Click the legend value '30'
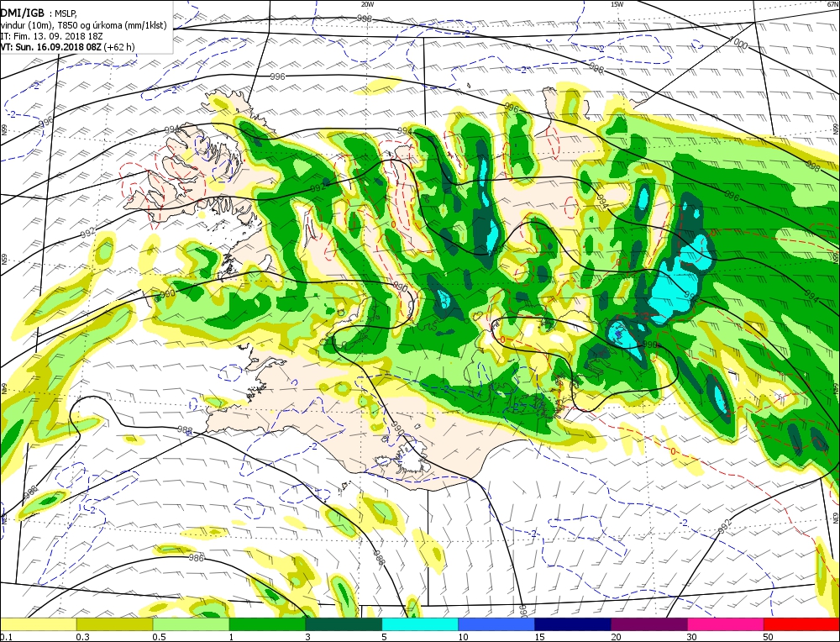This screenshot has height=642, width=840. (692, 637)
